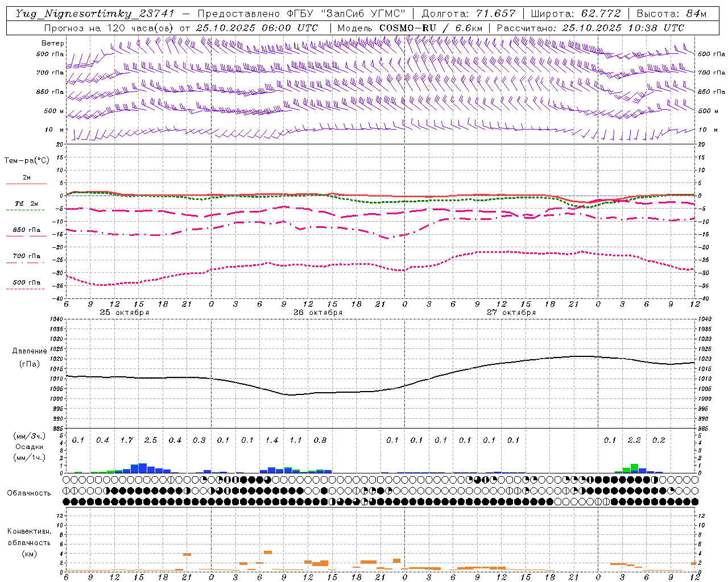
Task: Click the 2м temperature legend label
Action: [27, 178]
